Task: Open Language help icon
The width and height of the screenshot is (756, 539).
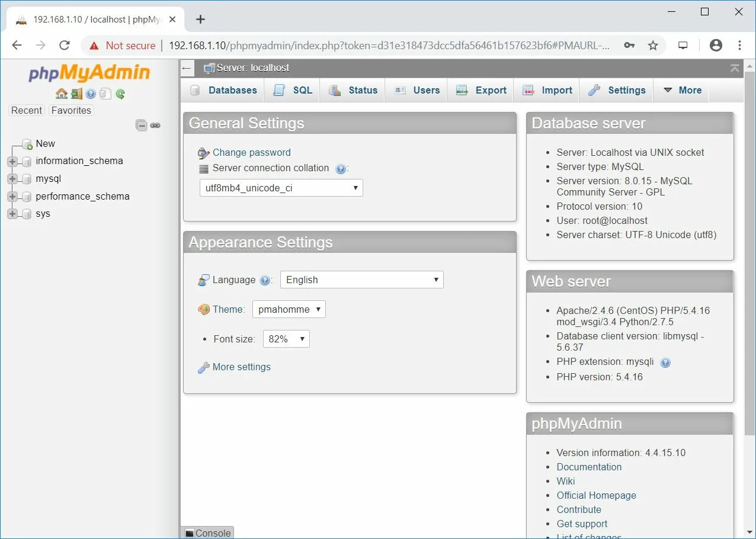Action: click(x=265, y=280)
